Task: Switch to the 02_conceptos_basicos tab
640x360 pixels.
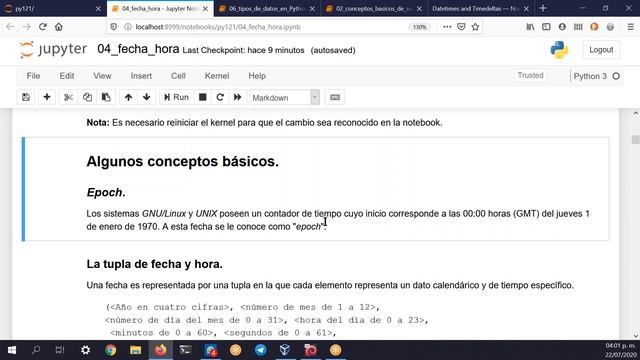Action: click(373, 9)
